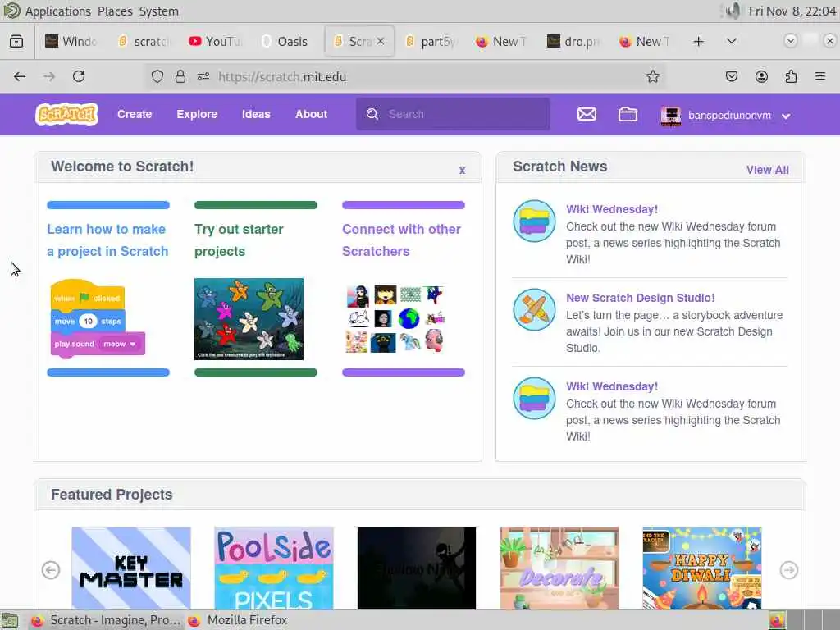
Task: Show next featured projects with right arrow
Action: [x=788, y=570]
